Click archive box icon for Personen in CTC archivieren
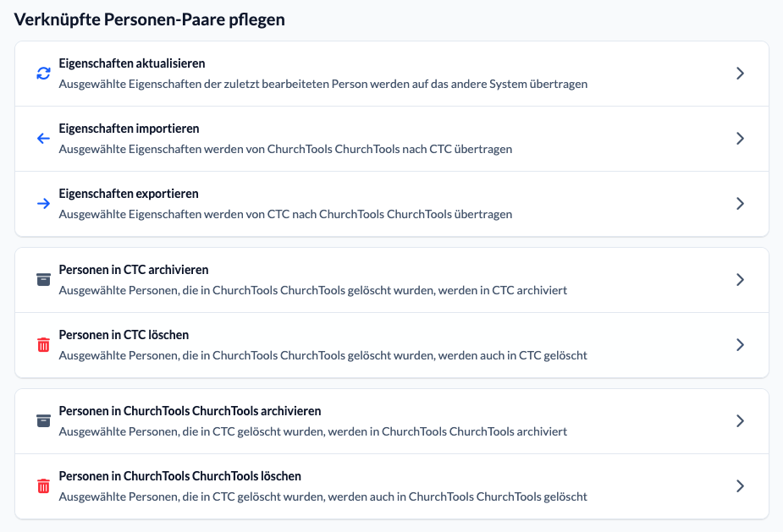Viewport: 783px width, 532px height. (43, 279)
